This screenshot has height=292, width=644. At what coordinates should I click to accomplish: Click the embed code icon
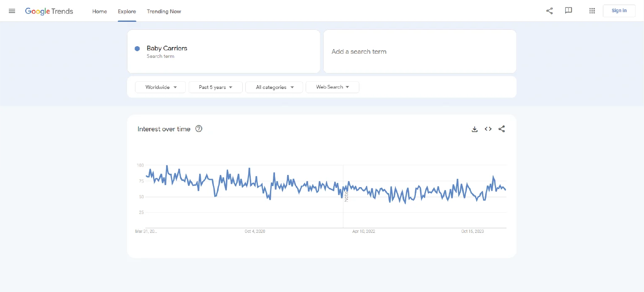coord(488,129)
